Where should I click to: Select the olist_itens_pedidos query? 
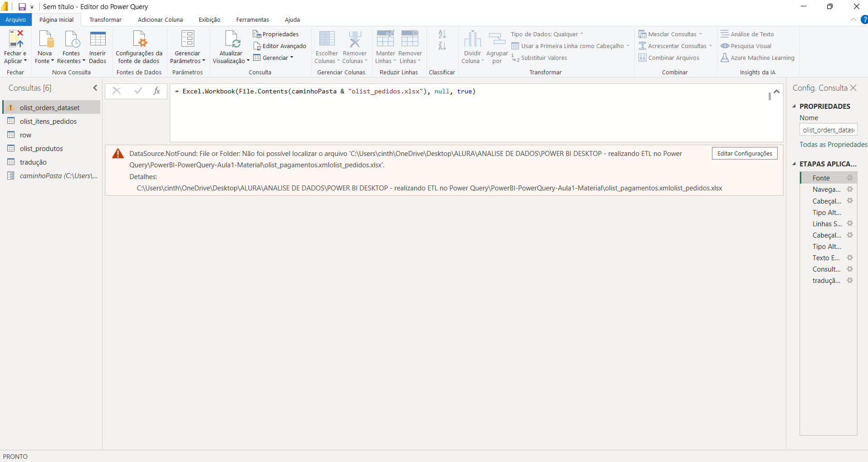(51, 121)
